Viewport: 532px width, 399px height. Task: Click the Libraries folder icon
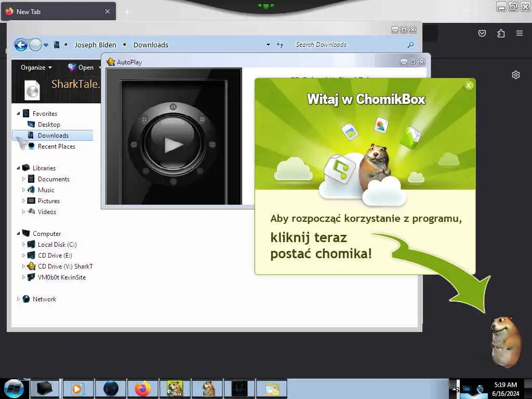(x=26, y=168)
